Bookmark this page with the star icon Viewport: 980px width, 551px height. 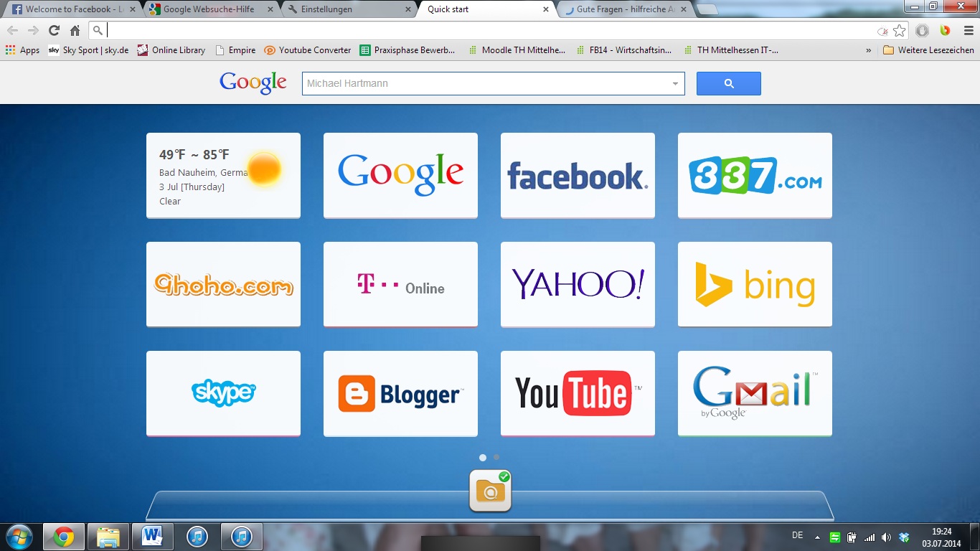900,30
